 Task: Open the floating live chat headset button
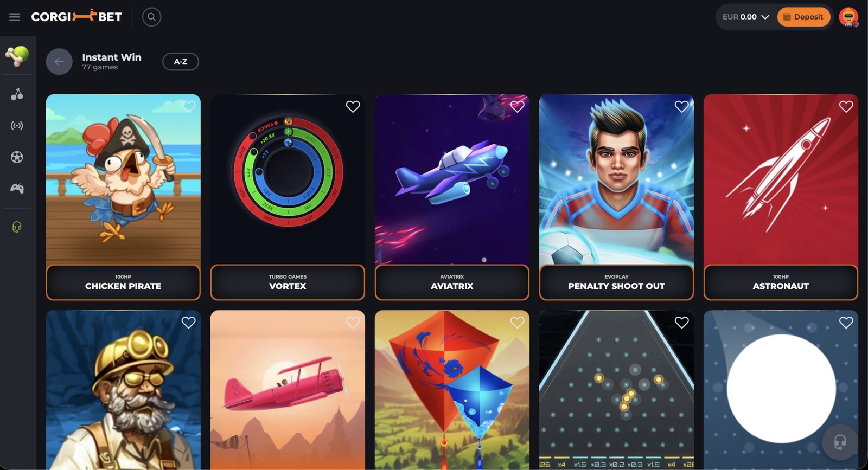tap(840, 442)
